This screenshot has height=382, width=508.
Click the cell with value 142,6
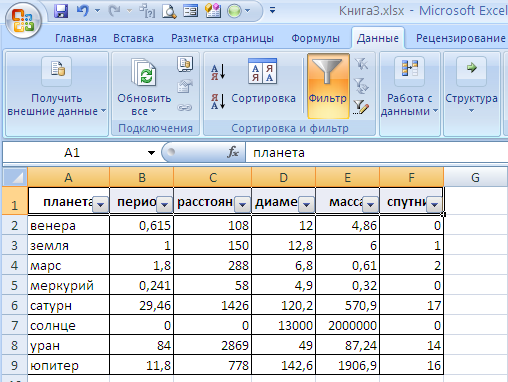click(x=283, y=365)
